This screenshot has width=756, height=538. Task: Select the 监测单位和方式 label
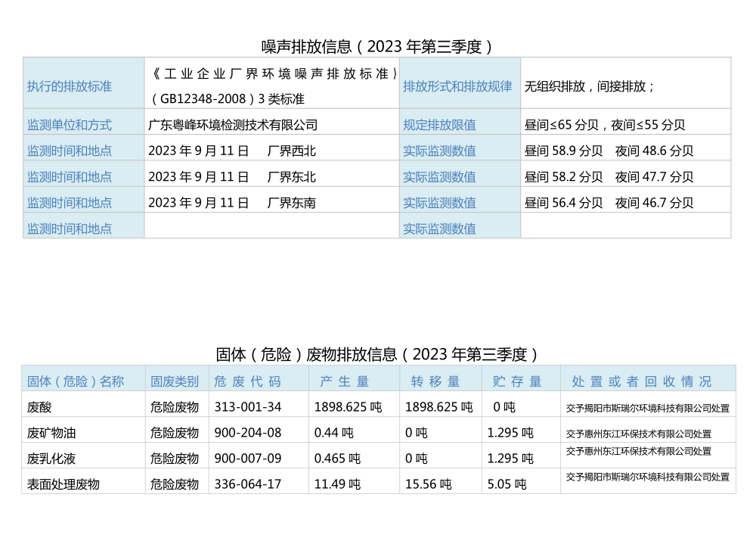70,125
